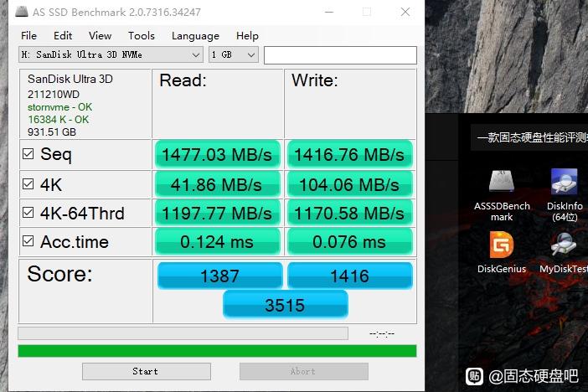This screenshot has width=588, height=392.
Task: Open the Language menu
Action: click(x=195, y=36)
